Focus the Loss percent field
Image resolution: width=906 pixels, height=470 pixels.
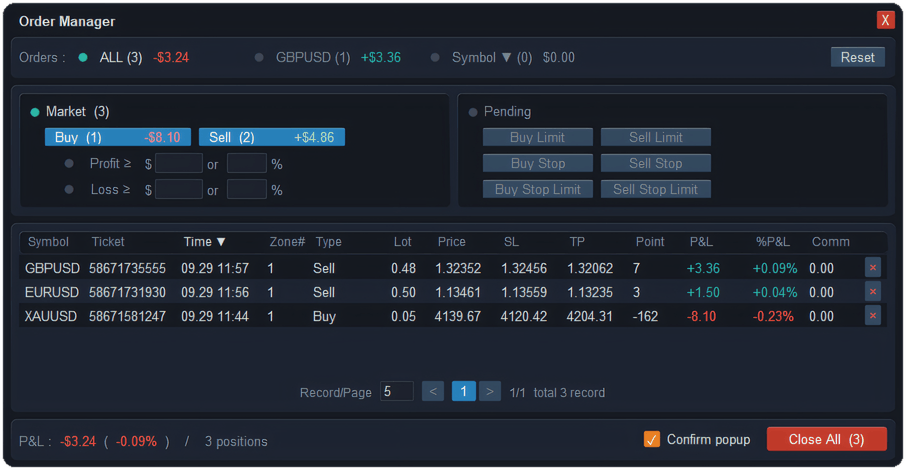pos(247,189)
